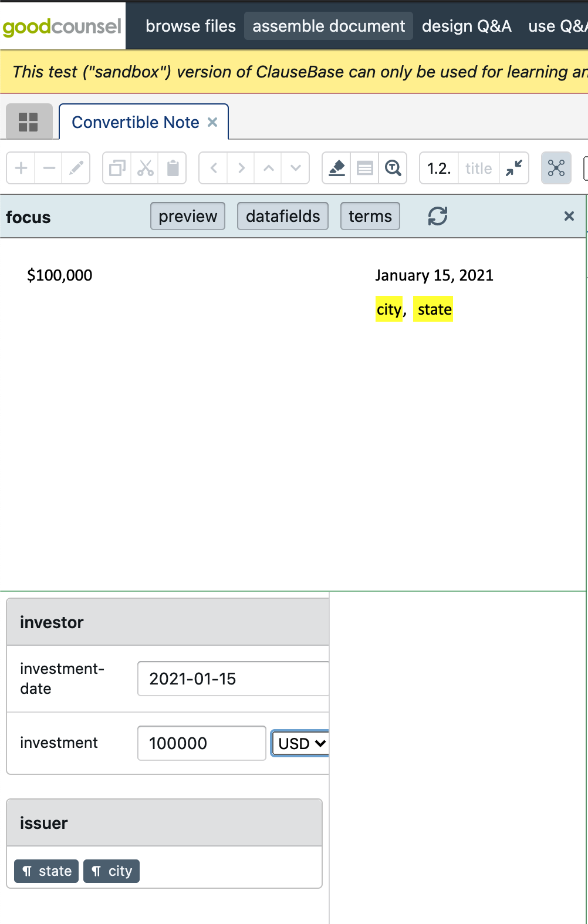Click the issuer section header
This screenshot has width=588, height=924.
pos(164,823)
